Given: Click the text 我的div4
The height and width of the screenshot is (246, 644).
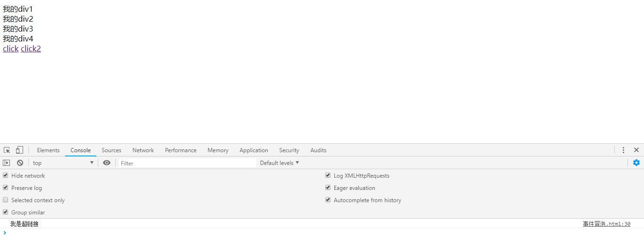Looking at the screenshot, I should pyautogui.click(x=18, y=39).
